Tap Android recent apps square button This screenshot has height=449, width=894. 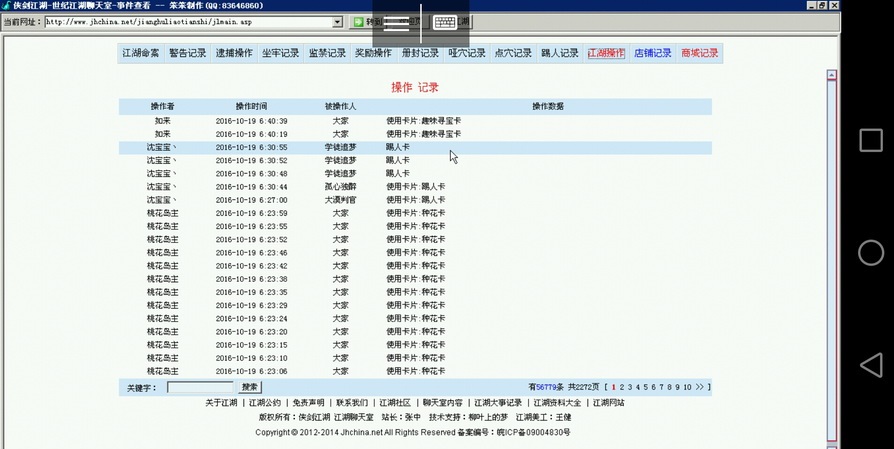[871, 140]
